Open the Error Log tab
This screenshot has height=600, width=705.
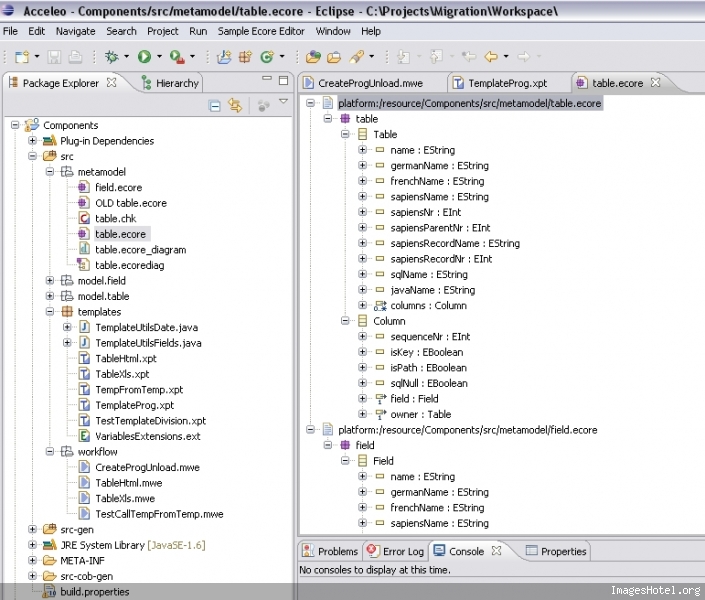(396, 551)
